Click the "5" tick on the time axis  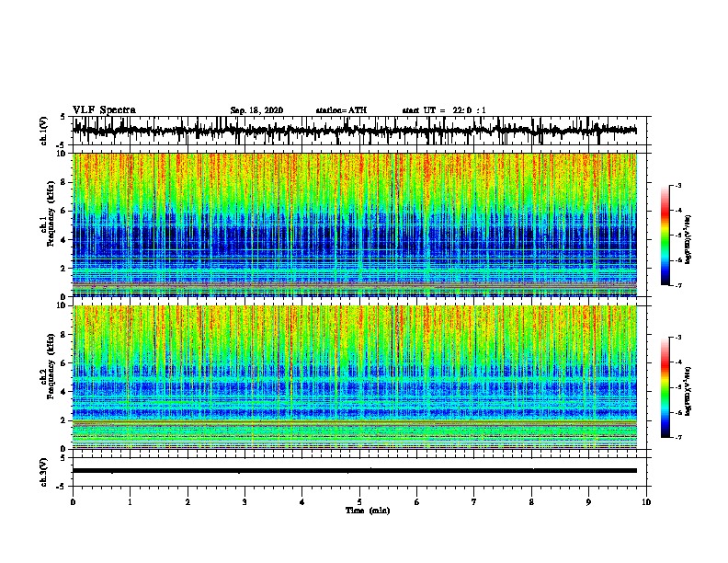point(359,501)
